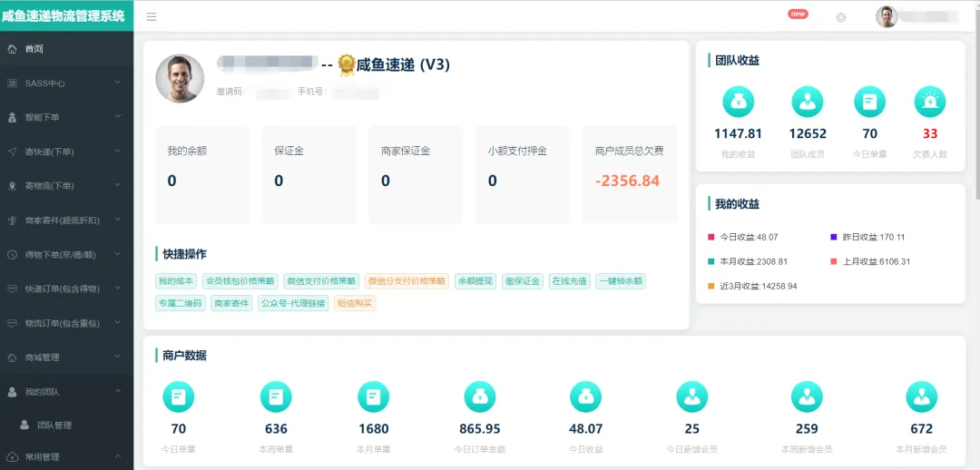Image resolution: width=980 pixels, height=470 pixels.
Task: Click the 今日单量 icon in 商户数据
Action: pyautogui.click(x=178, y=397)
